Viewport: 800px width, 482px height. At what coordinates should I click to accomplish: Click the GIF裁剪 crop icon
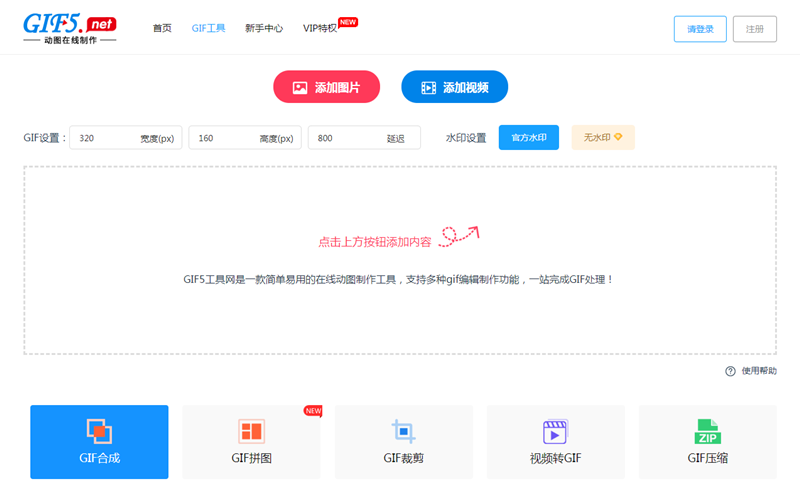pos(404,432)
